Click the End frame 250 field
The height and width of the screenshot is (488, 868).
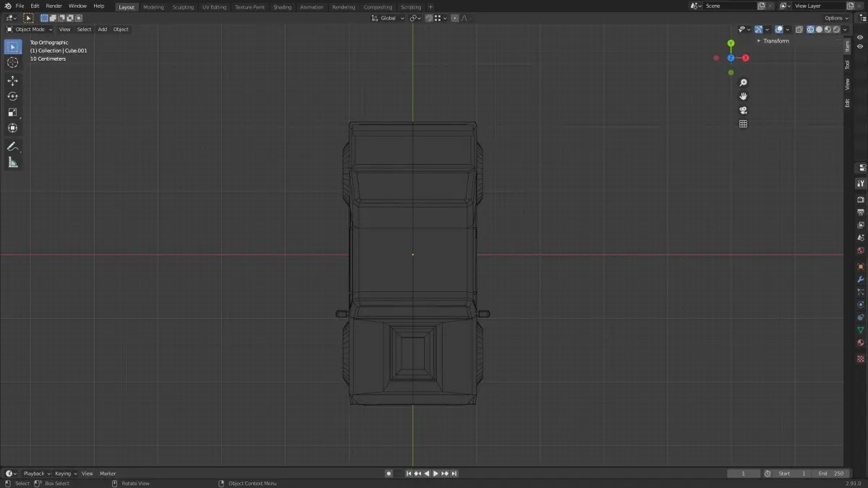click(x=830, y=474)
